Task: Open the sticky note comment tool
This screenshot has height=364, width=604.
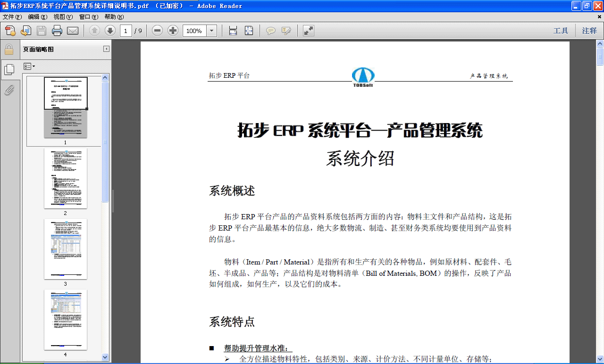Action: [x=271, y=30]
